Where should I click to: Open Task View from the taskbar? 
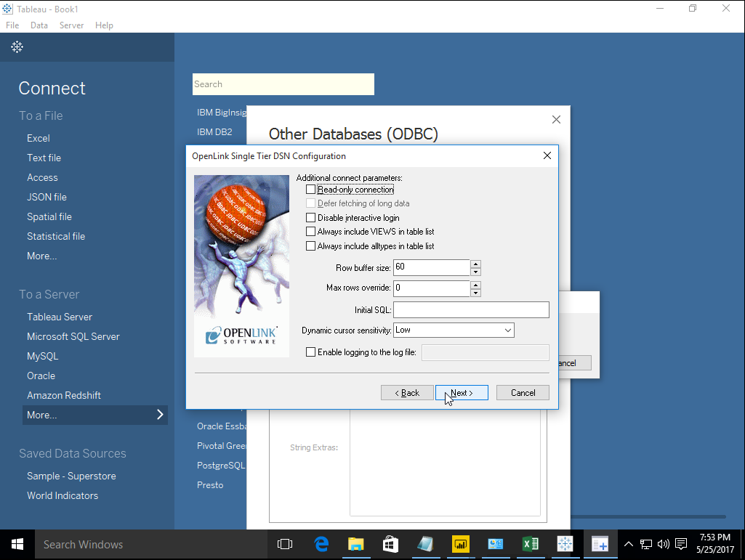tap(285, 544)
